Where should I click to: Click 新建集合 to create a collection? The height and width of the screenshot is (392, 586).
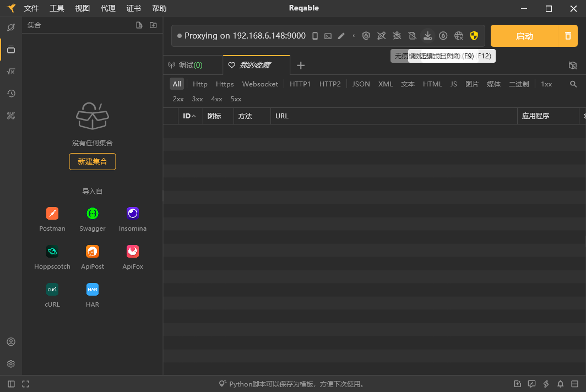click(x=92, y=161)
